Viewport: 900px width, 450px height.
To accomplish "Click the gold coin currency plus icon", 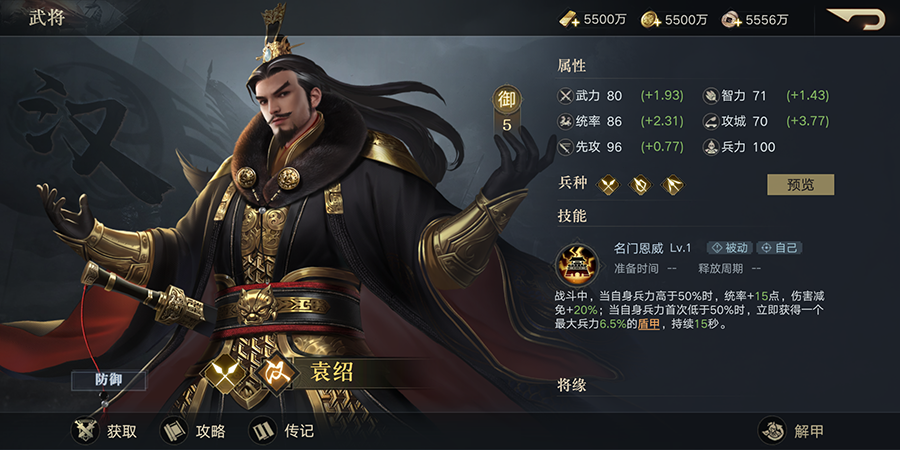I will click(x=651, y=20).
